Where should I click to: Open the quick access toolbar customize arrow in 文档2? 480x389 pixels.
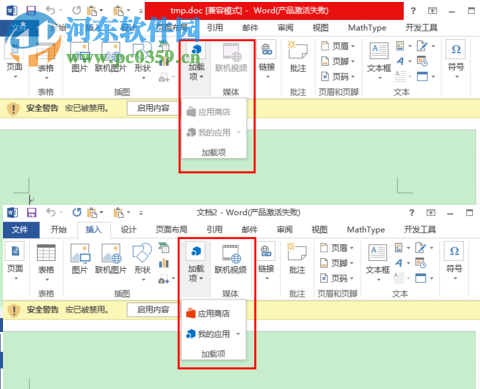[141, 212]
